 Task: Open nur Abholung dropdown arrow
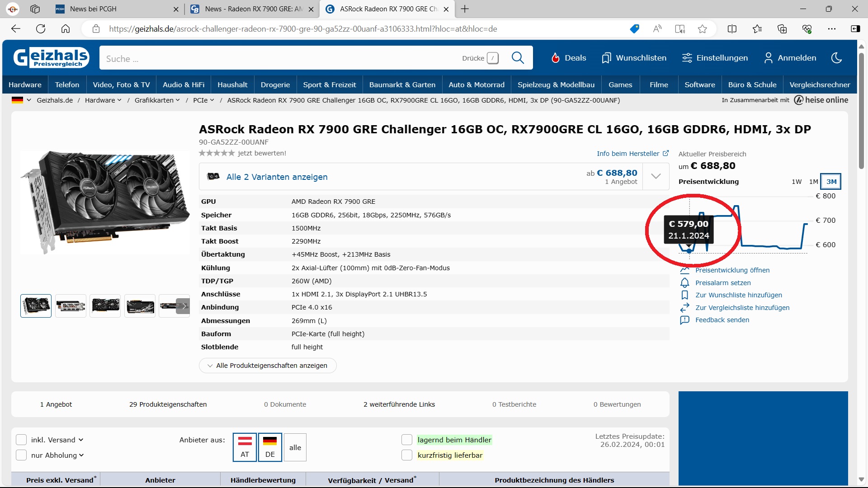coord(81,455)
